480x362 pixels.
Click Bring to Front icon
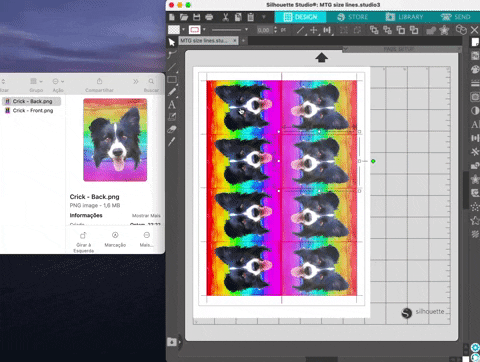(374, 30)
